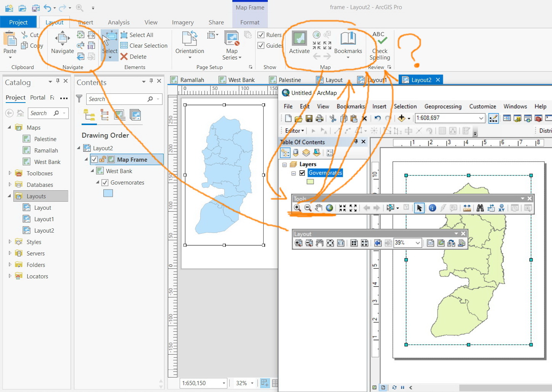Viewport: 552px width, 392px height.
Task: Click List By Drawing Order in Contents
Action: (x=90, y=115)
